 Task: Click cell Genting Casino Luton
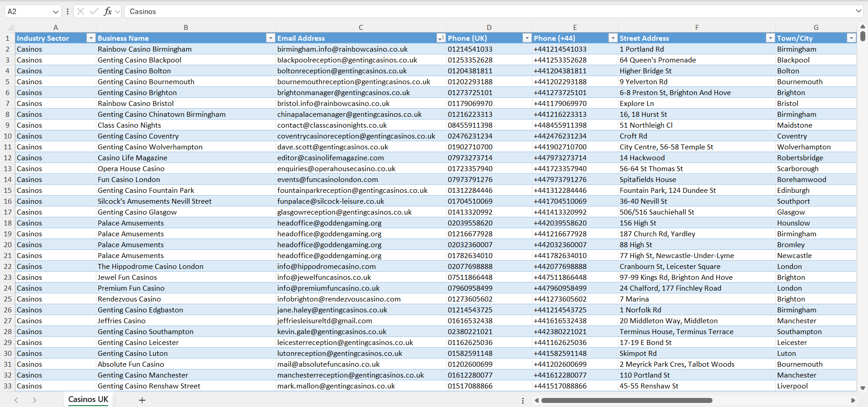click(186, 353)
